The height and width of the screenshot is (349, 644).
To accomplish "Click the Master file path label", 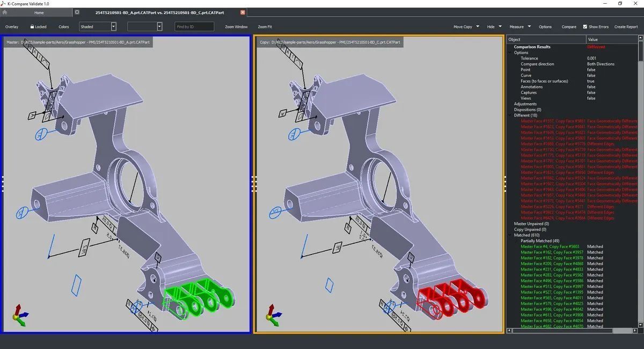I will click(78, 42).
